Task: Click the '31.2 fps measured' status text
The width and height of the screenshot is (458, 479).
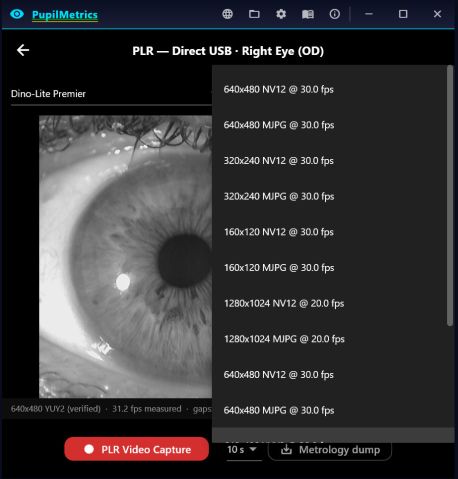Action: pos(147,409)
